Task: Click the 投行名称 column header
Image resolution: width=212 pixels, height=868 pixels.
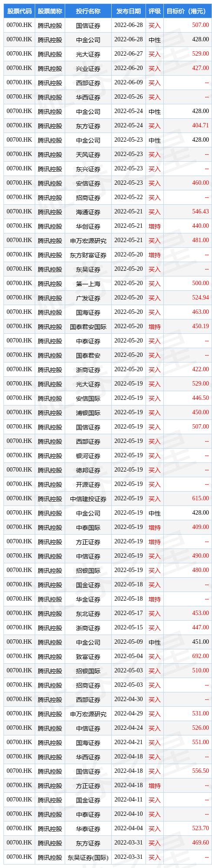Action: click(x=88, y=11)
